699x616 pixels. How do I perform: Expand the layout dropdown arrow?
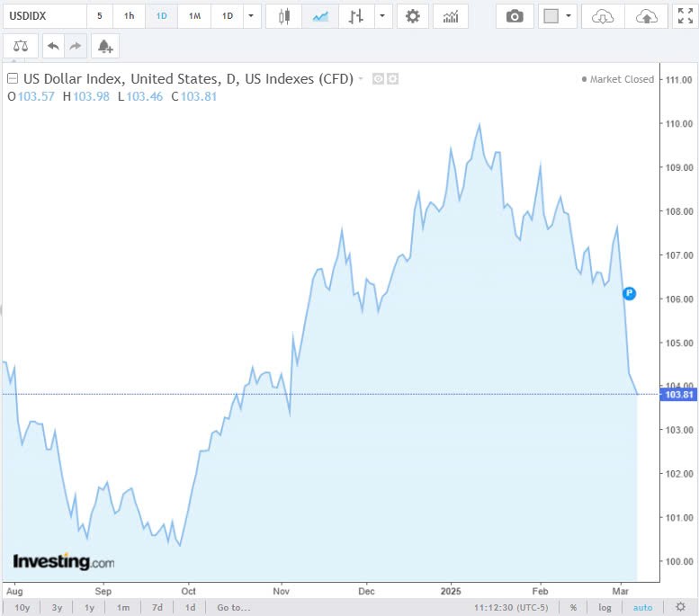point(569,16)
